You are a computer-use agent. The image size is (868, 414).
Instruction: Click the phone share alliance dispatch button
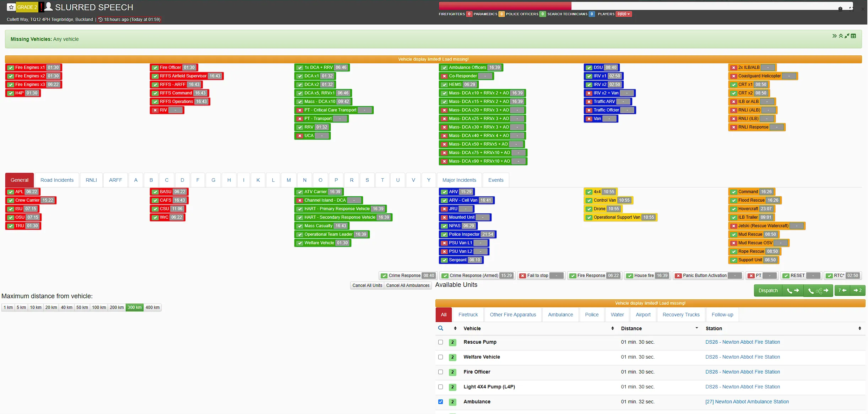point(818,290)
